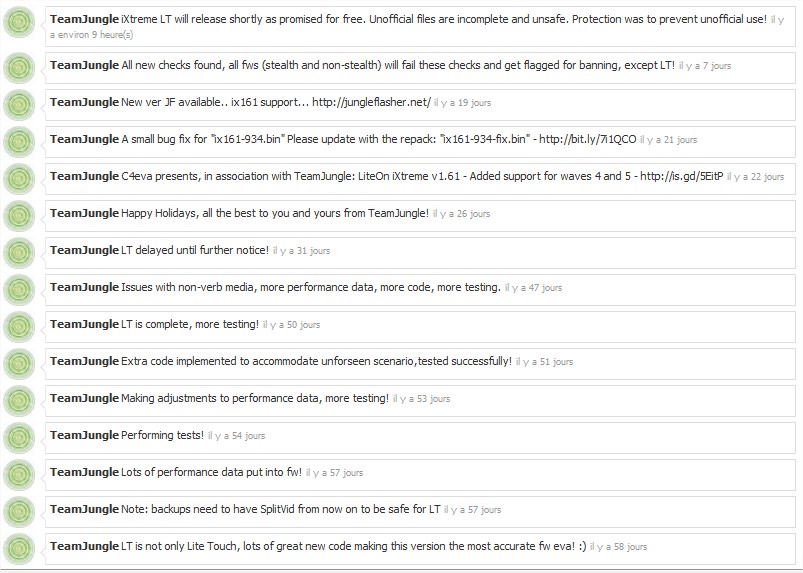The width and height of the screenshot is (803, 573).
Task: Click avatar beside SplitVid backups note tweet
Action: [x=19, y=512]
